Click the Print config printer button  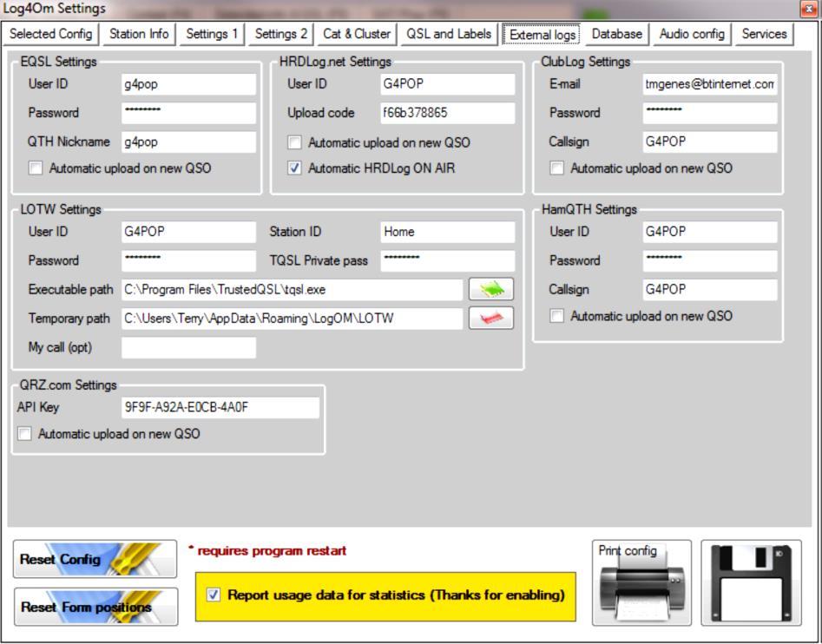641,582
